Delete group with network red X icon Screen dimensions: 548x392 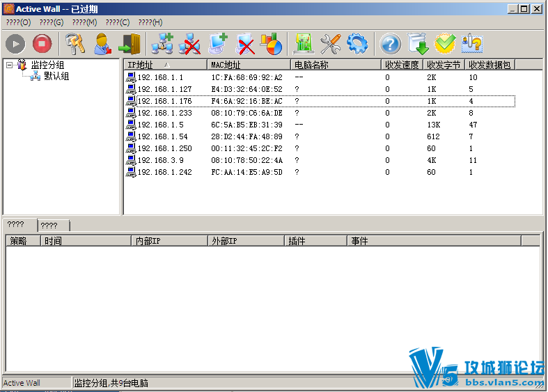(189, 44)
